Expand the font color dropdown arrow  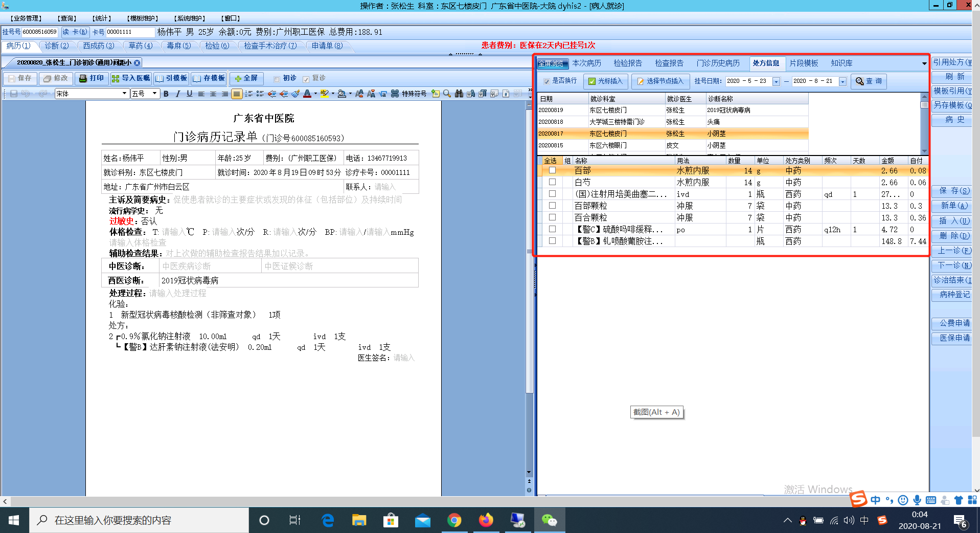tap(315, 94)
